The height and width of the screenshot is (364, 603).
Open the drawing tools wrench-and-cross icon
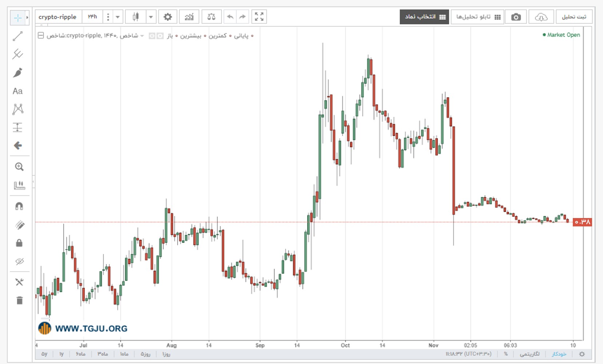click(x=19, y=282)
